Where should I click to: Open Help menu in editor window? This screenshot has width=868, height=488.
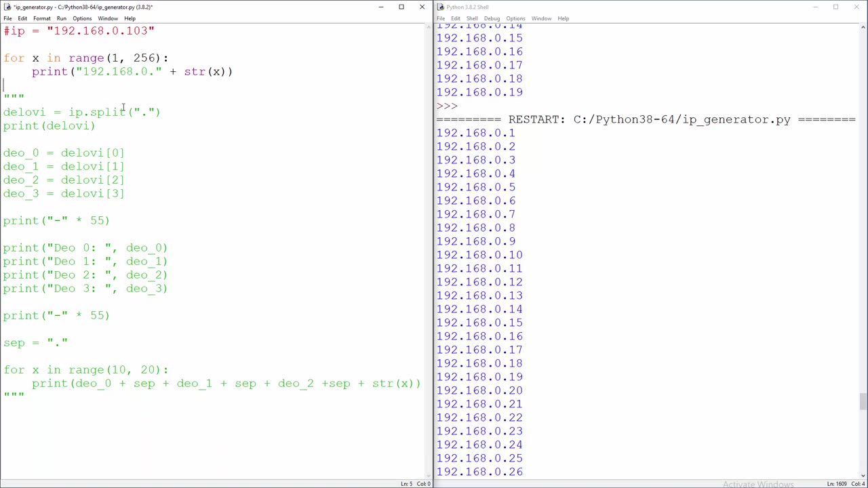pos(130,18)
